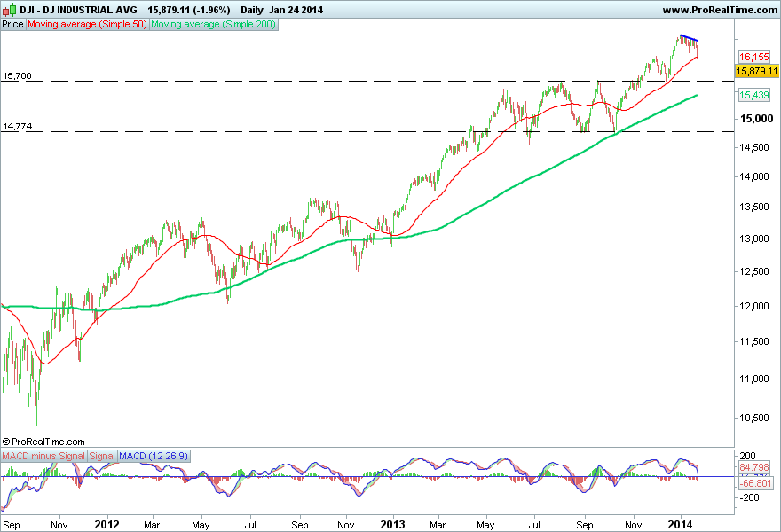Click the 15,879.11 current price label
The height and width of the screenshot is (532, 781).
[756, 71]
